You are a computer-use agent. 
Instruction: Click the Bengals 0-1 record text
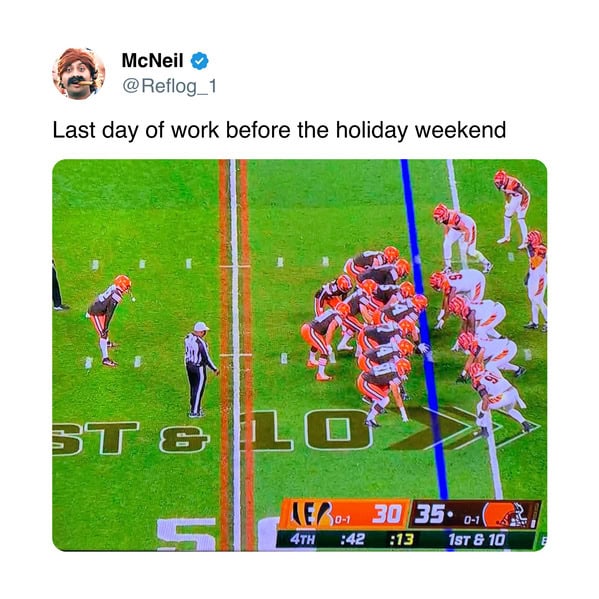tap(343, 520)
